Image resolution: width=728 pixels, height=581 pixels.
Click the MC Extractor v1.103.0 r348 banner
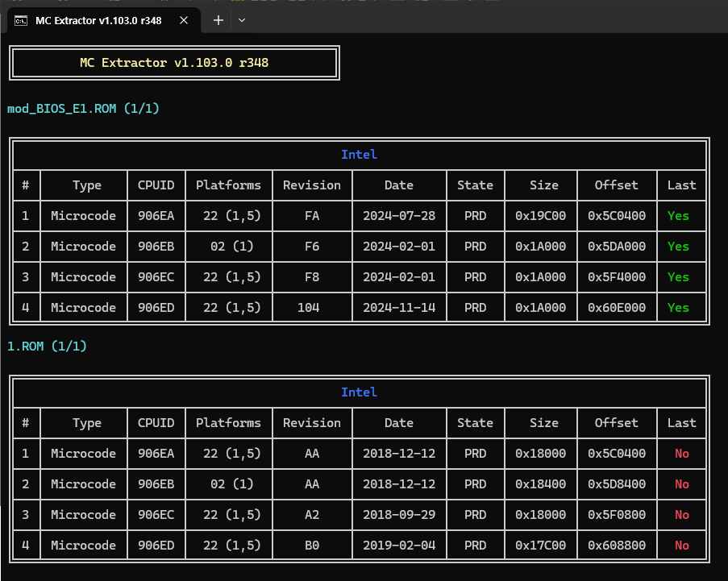pos(174,63)
